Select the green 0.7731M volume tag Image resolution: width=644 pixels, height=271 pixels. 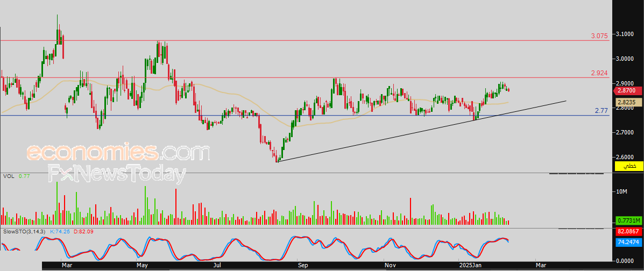pos(628,221)
